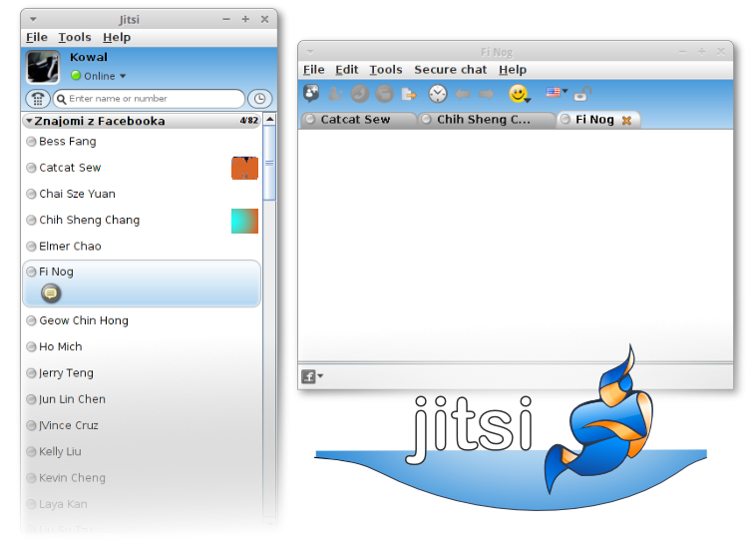Viewport: 756px width, 559px height.
Task: Open Edit menu in chat window
Action: 347,70
